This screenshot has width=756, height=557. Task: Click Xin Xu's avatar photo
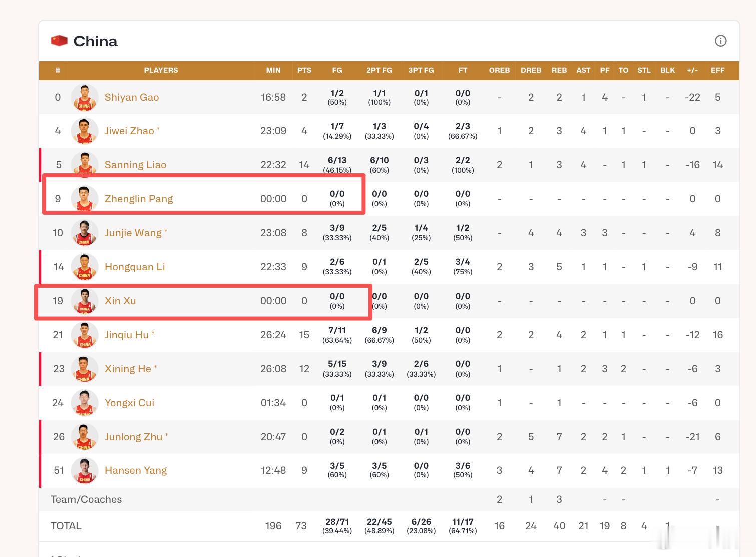click(84, 301)
